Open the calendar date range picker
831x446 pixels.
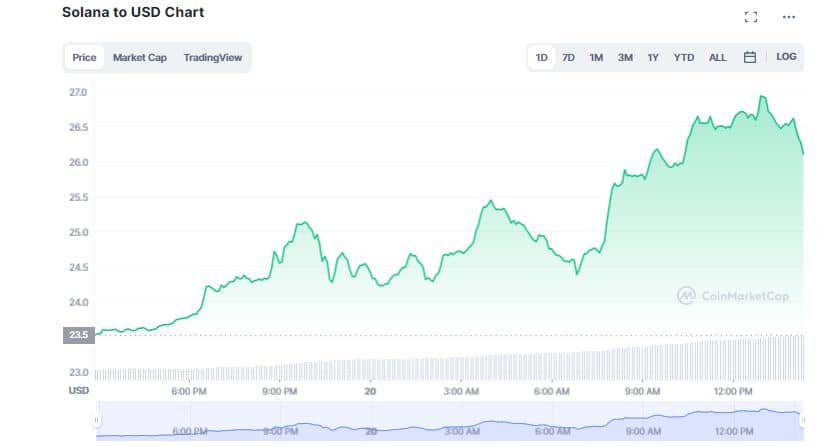(749, 57)
